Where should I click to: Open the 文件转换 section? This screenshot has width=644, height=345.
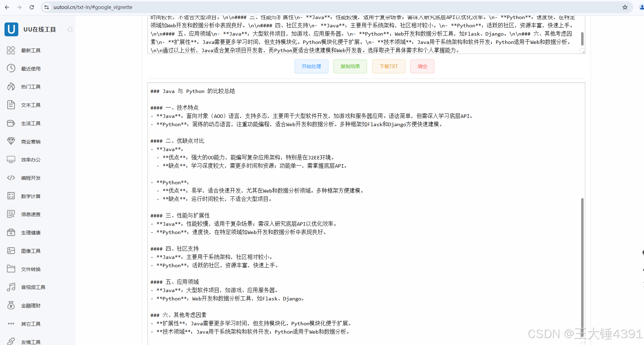[x=31, y=269]
